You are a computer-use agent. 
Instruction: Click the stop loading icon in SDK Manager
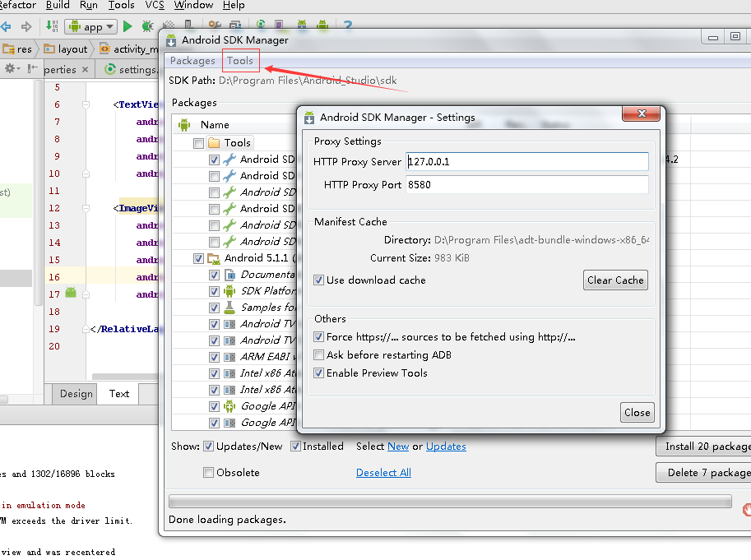[x=746, y=510]
